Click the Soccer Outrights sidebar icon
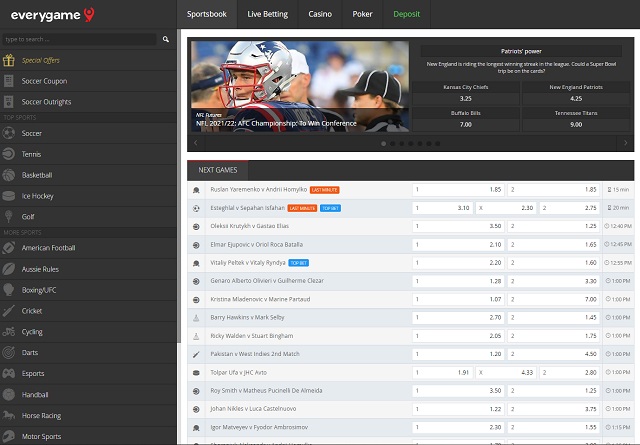Image resolution: width=640 pixels, height=445 pixels. click(x=9, y=102)
